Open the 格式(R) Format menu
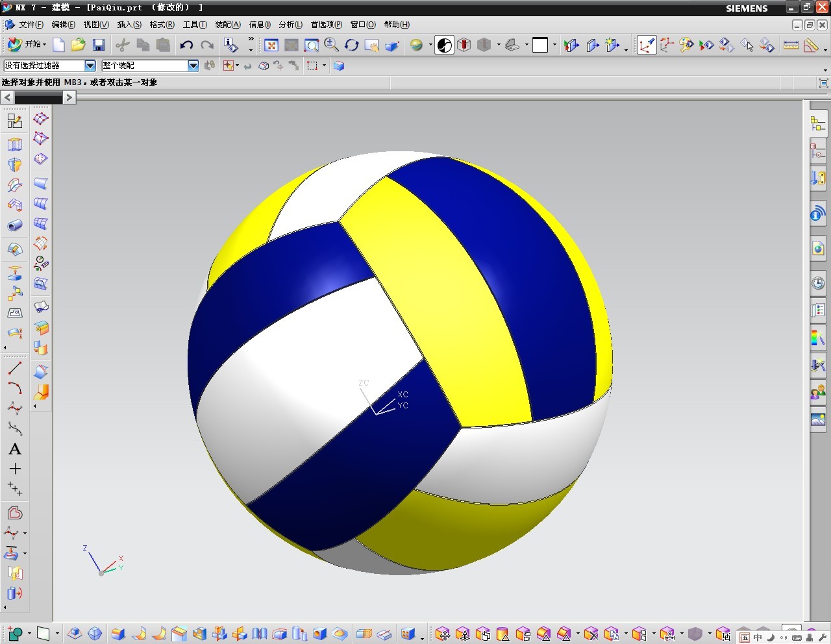Viewport: 831px width, 644px height. pos(162,25)
